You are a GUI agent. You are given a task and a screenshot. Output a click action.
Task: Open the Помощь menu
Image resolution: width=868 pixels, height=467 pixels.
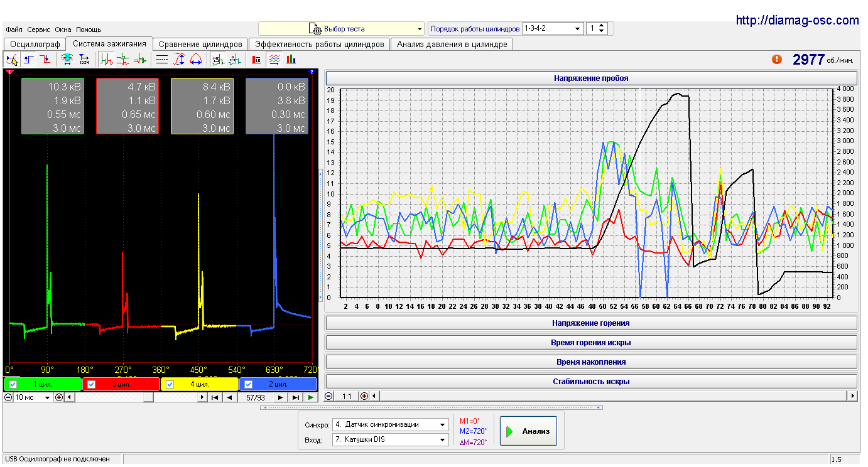coord(89,30)
